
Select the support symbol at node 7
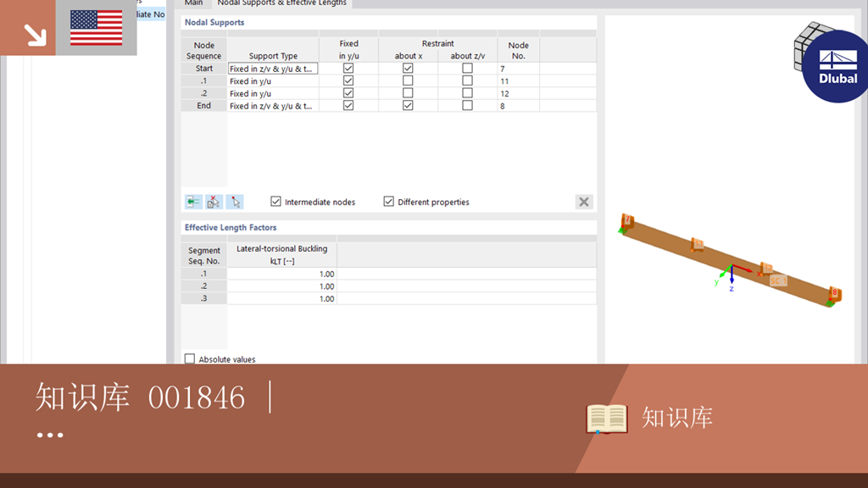coord(626,223)
